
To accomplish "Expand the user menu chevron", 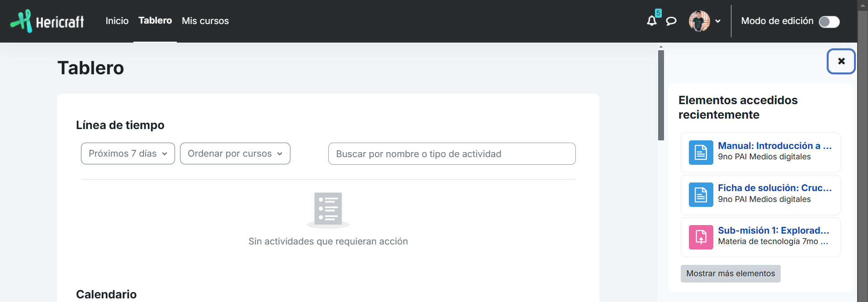I will click(718, 21).
